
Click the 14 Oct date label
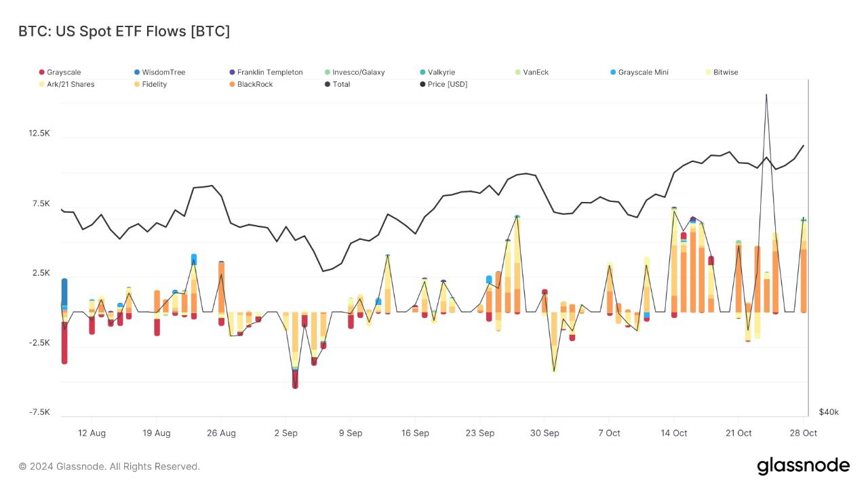click(674, 433)
